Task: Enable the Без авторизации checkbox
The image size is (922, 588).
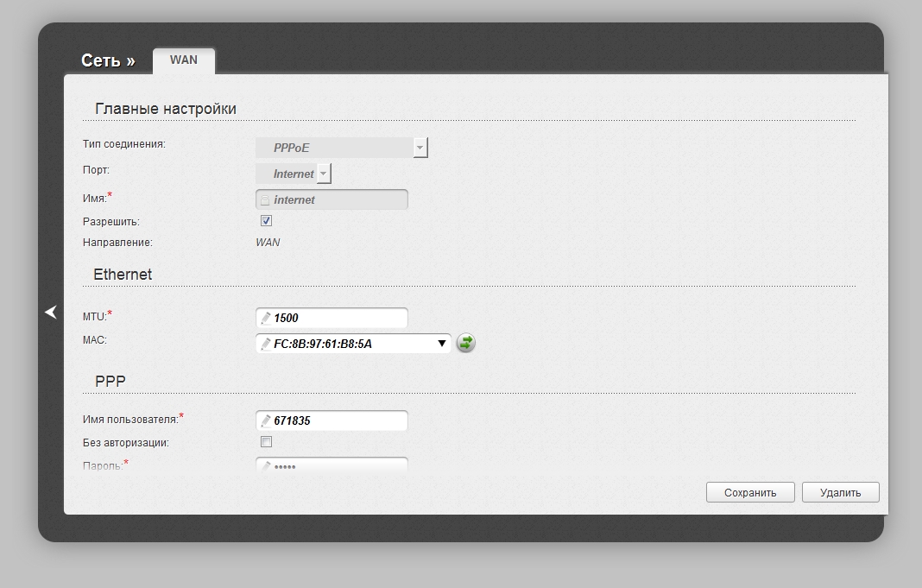Action: point(266,442)
